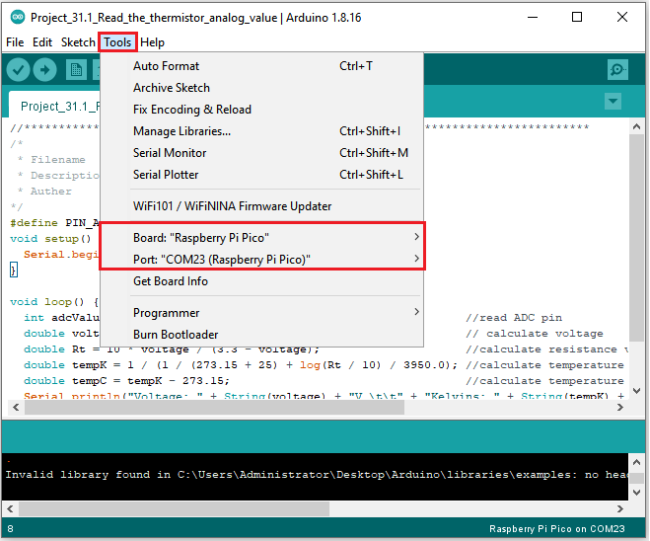Select Fix Encoding & Reload
This screenshot has height=541, width=650.
pyautogui.click(x=262, y=109)
